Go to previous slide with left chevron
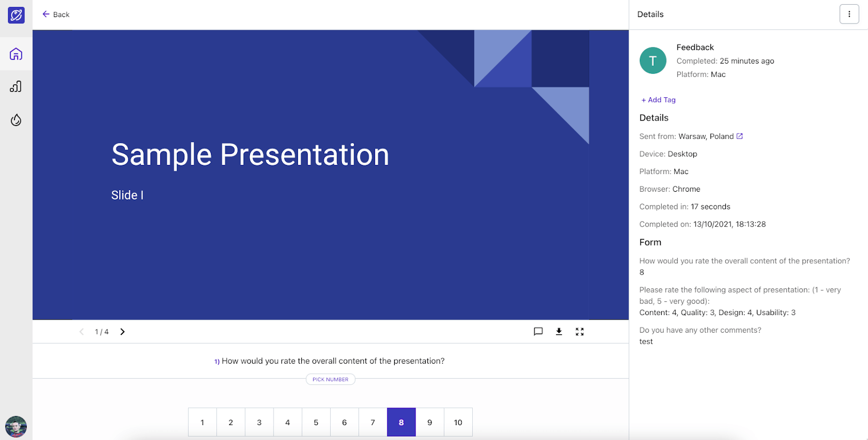Screen dimensions: 868x440 (82, 332)
